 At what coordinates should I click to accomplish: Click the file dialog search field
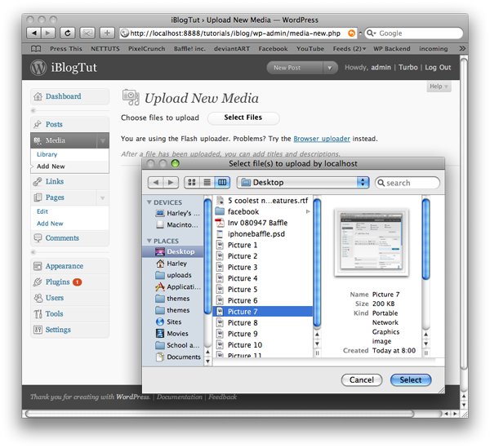point(408,183)
